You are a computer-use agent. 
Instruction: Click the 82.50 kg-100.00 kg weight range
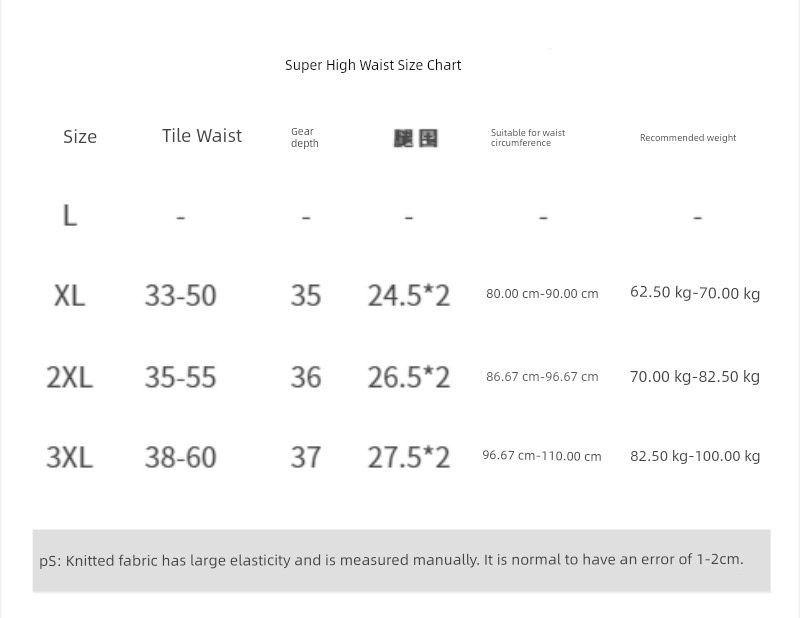point(695,456)
